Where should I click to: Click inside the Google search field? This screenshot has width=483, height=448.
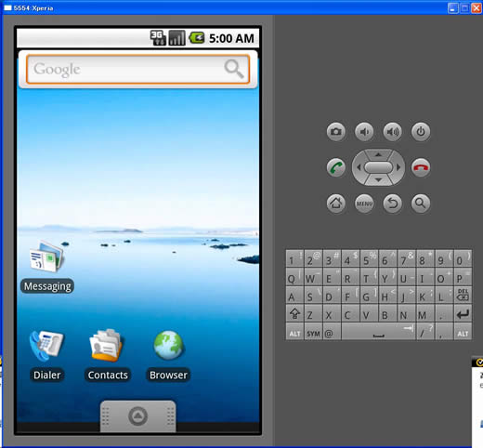click(x=124, y=69)
